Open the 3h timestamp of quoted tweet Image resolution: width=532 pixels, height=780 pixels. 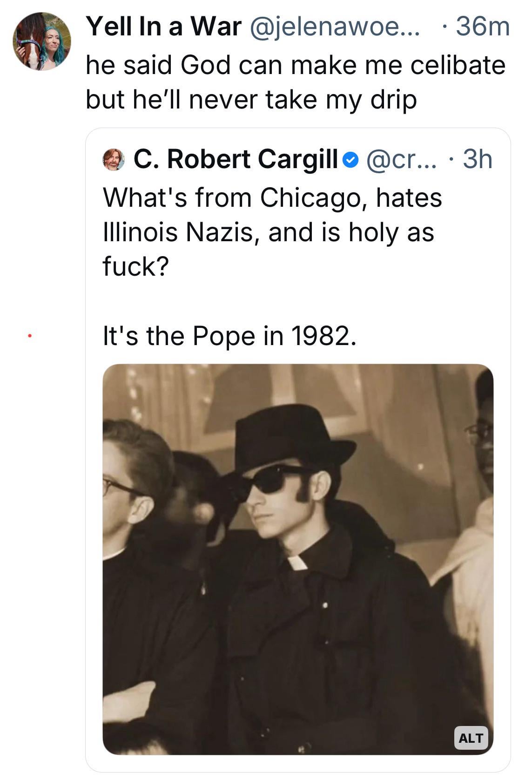[x=477, y=159]
